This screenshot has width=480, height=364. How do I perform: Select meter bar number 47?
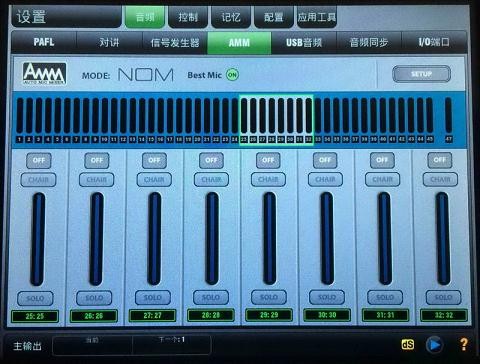(448, 120)
